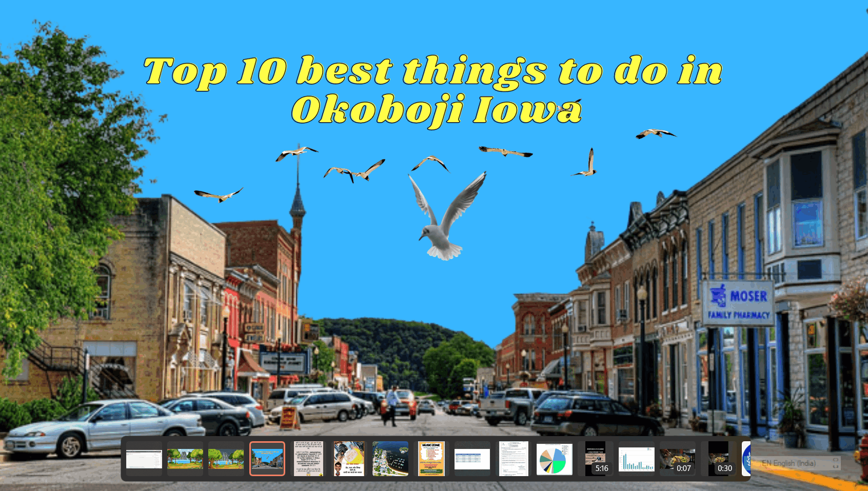Open the Hindi text document thumbnail
This screenshot has height=491, width=868.
tap(308, 459)
